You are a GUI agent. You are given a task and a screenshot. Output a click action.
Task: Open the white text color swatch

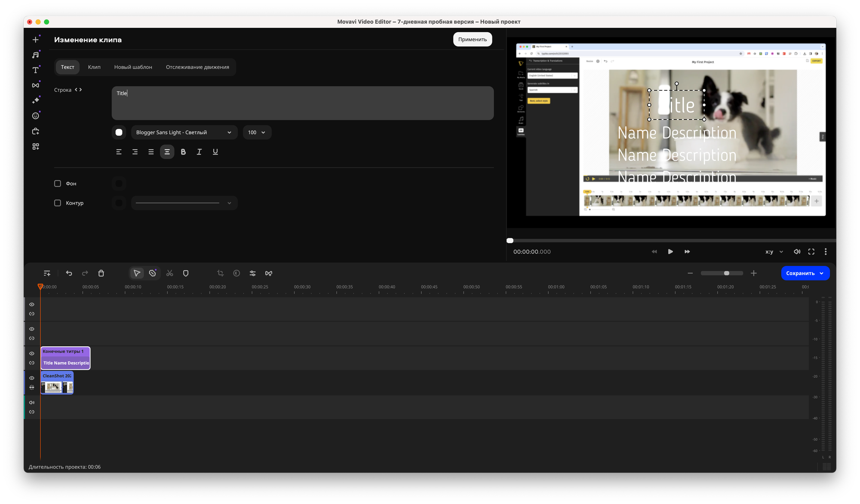coord(119,132)
